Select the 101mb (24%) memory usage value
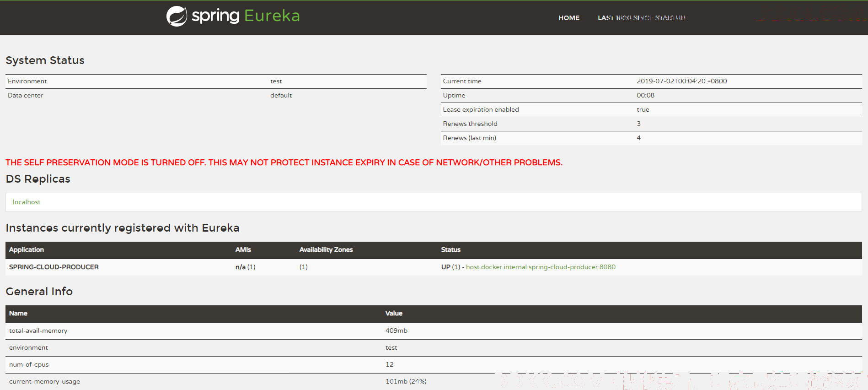 [x=406, y=381]
